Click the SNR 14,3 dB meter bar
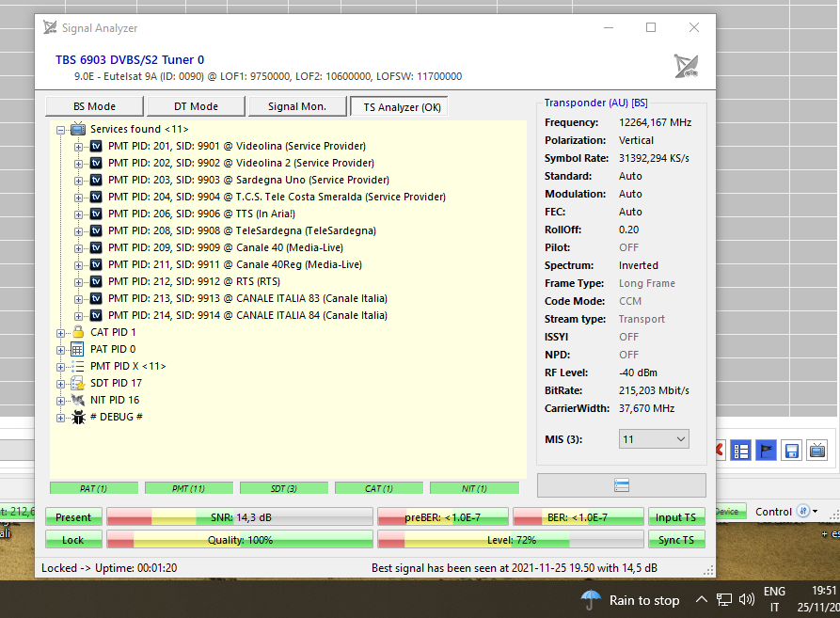This screenshot has width=840, height=618. pos(240,517)
